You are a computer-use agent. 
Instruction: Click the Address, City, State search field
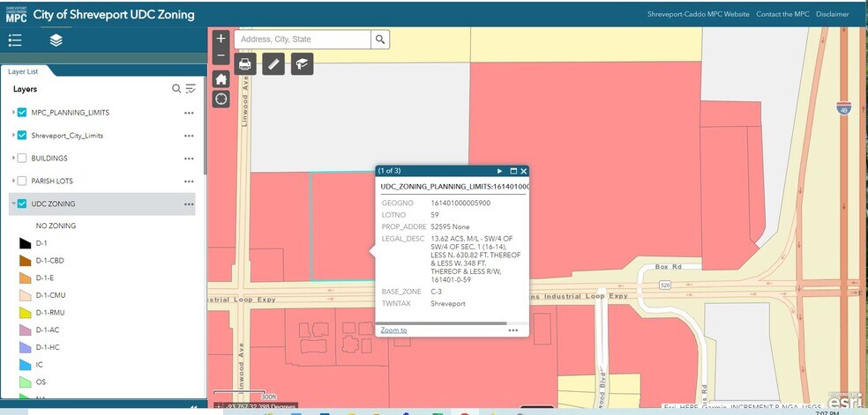303,40
